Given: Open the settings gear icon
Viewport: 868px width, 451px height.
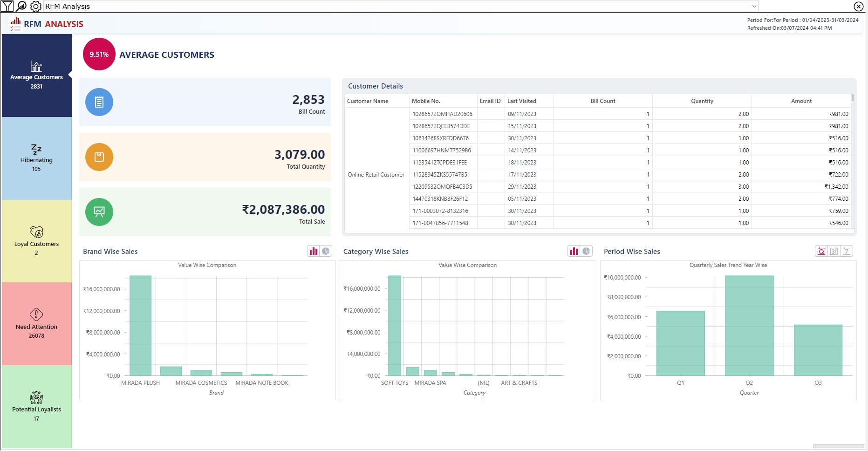Looking at the screenshot, I should pyautogui.click(x=35, y=6).
